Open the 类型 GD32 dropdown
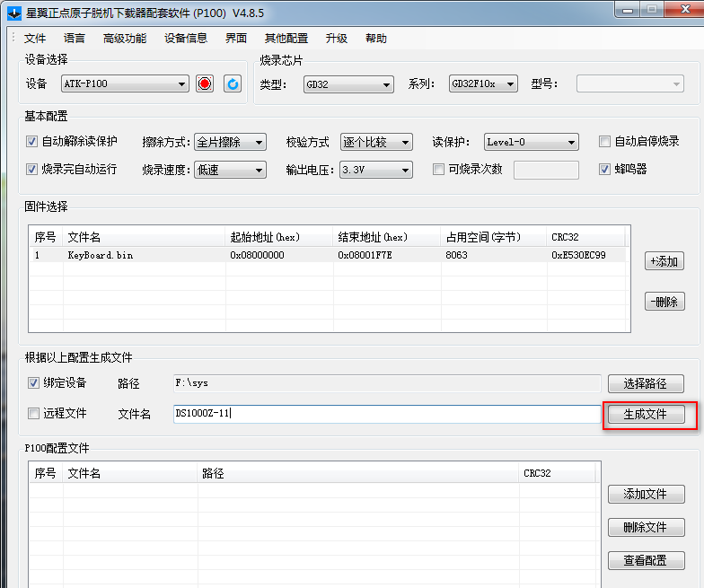 click(348, 84)
